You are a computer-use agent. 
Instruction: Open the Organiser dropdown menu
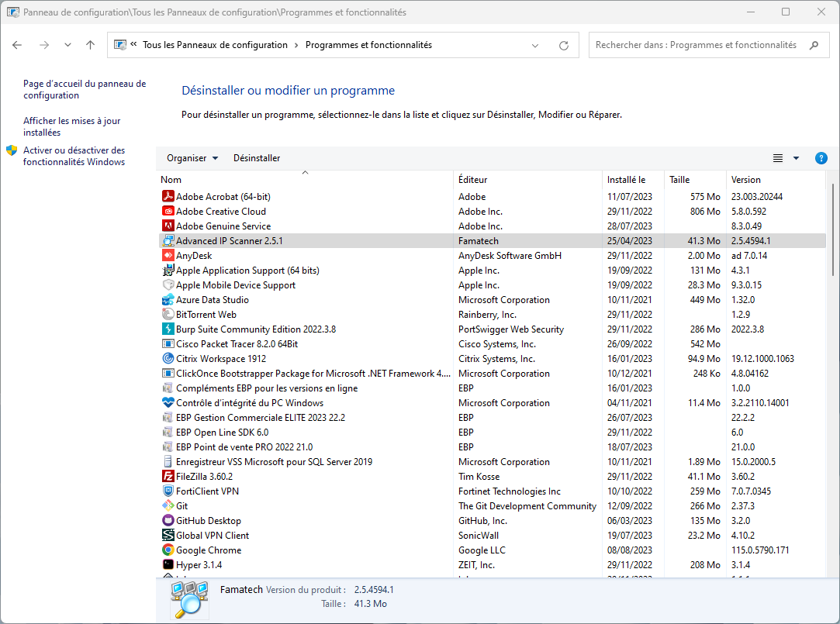(192, 158)
